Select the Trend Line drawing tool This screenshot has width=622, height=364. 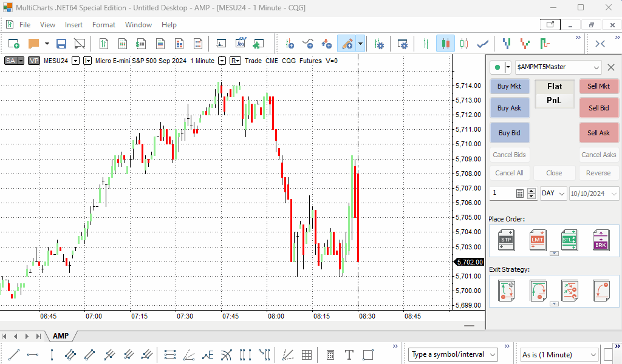(x=14, y=355)
